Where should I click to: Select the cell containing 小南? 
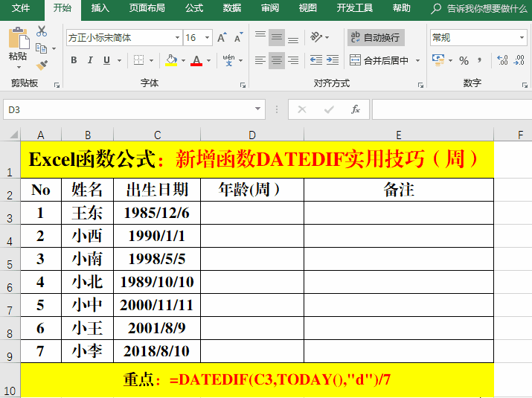[x=87, y=259]
